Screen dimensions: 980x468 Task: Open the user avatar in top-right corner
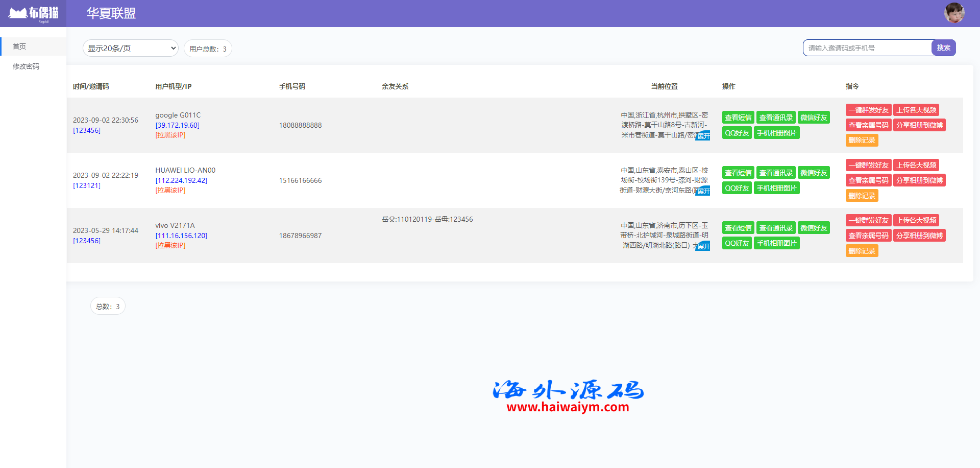coord(953,13)
